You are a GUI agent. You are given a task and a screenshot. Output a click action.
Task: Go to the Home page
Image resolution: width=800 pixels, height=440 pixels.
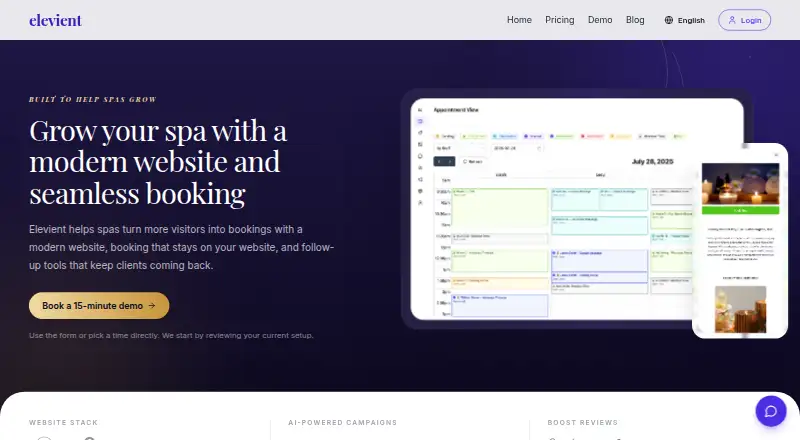tap(519, 20)
